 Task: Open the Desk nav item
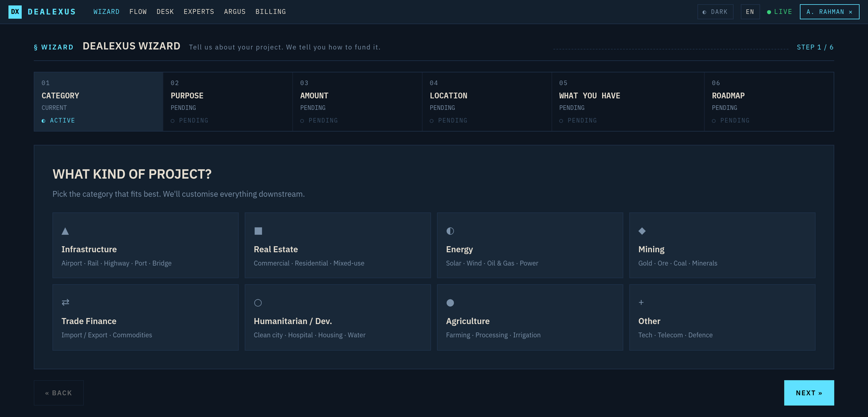coord(165,11)
